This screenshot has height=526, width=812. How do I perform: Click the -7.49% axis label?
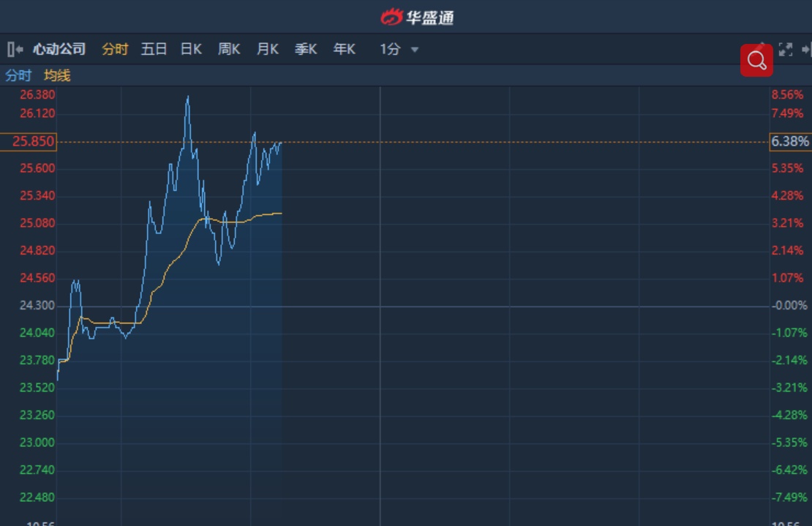790,497
